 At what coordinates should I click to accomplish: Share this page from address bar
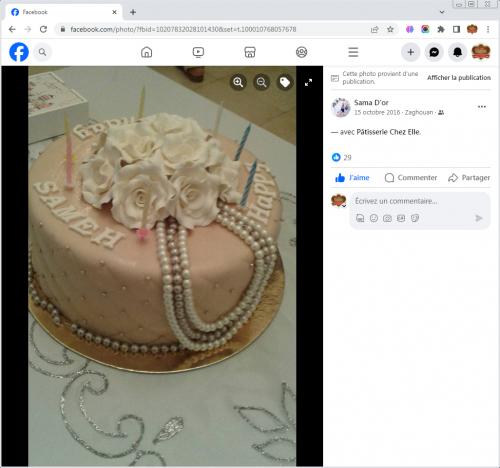(375, 29)
